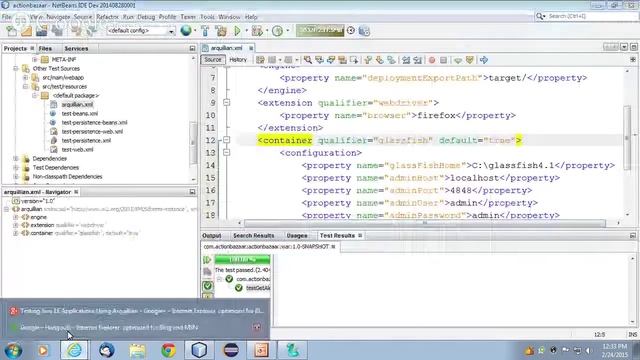
Task: Open Windows Explorer folder from taskbar
Action: [138, 350]
